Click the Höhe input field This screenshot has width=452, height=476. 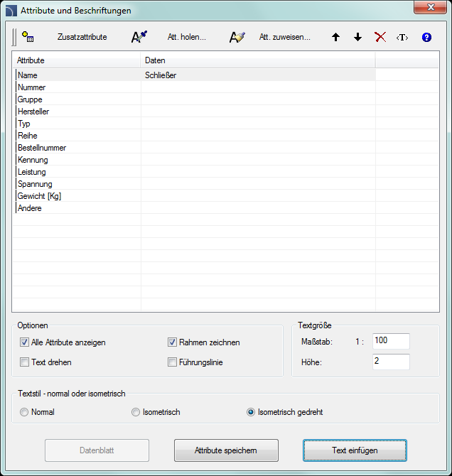(391, 362)
